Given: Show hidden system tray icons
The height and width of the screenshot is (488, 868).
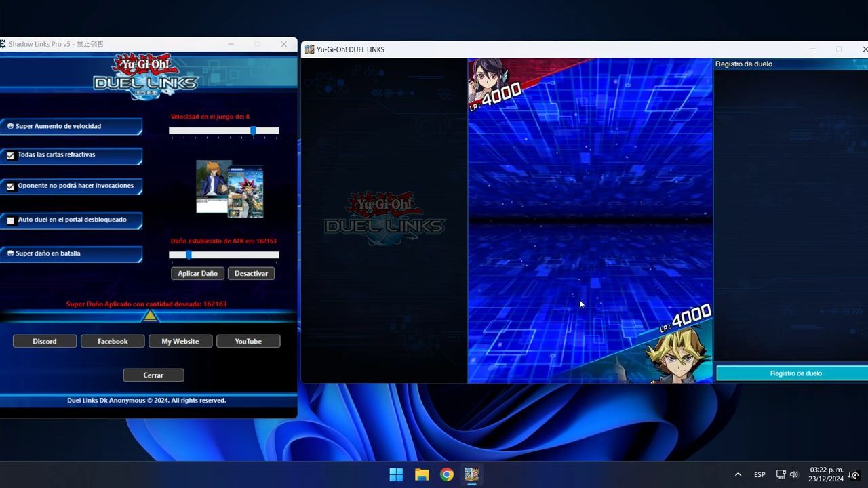Looking at the screenshot, I should click(738, 474).
